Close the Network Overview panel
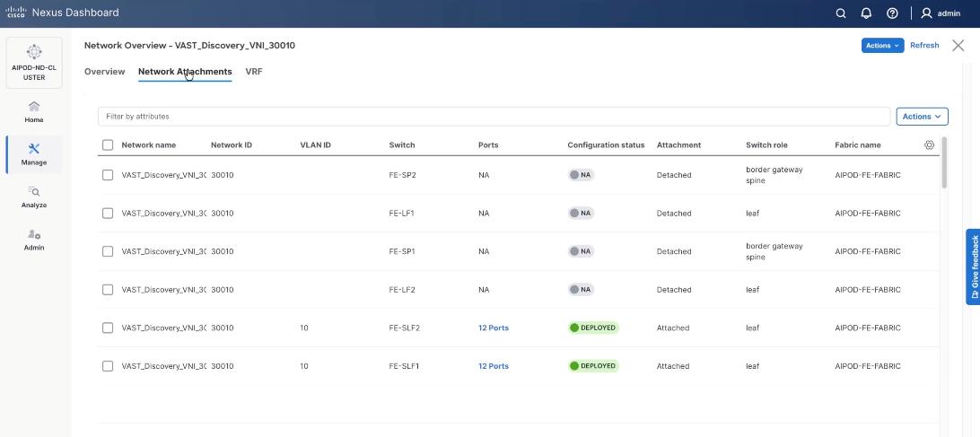 coord(958,45)
